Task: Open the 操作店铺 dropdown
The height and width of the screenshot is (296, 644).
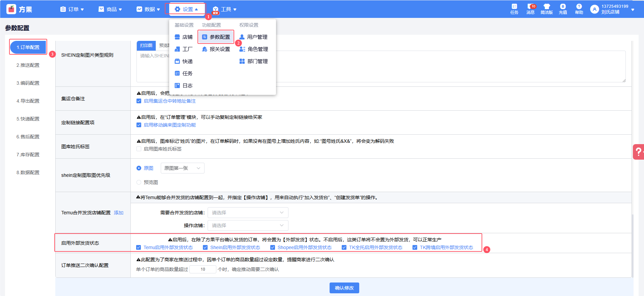Action: [x=248, y=225]
